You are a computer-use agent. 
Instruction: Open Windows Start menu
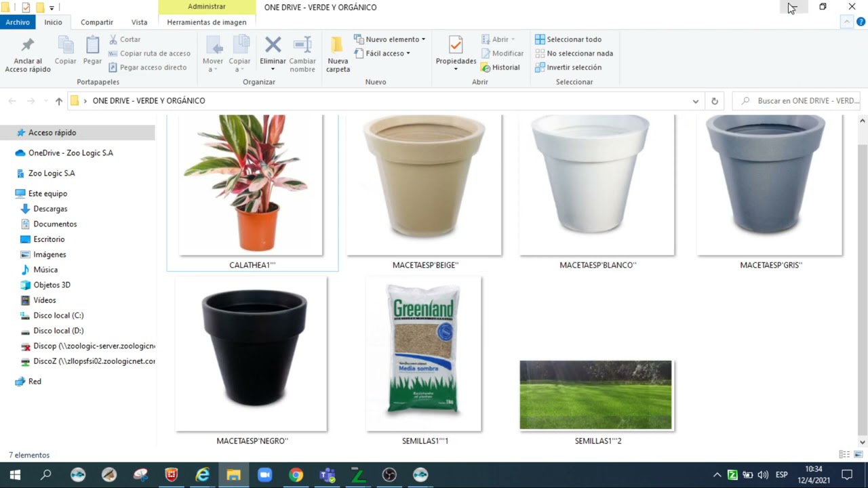click(x=15, y=475)
